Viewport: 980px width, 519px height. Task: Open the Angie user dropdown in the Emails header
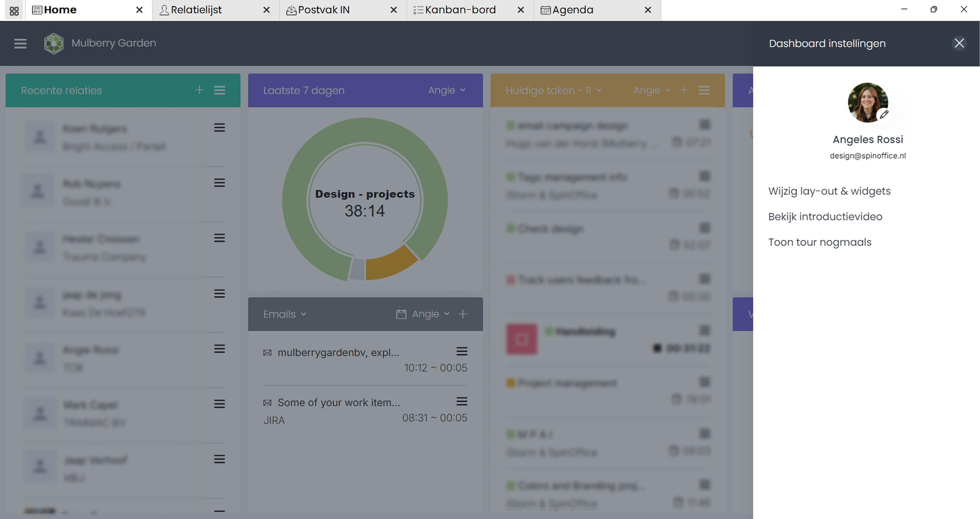[431, 314]
